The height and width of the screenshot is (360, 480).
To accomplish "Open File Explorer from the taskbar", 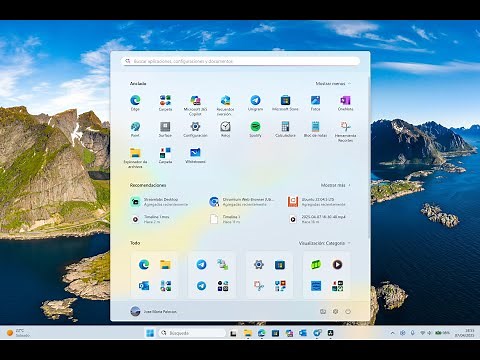I will (247, 333).
